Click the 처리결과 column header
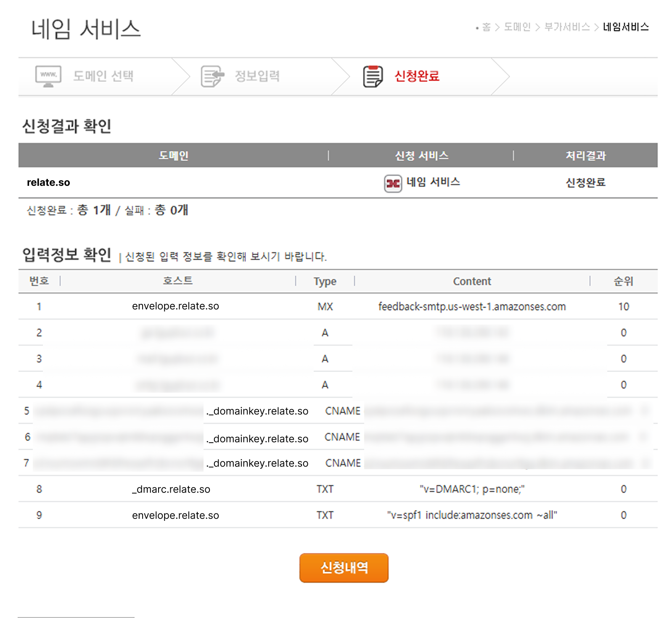 [x=585, y=156]
